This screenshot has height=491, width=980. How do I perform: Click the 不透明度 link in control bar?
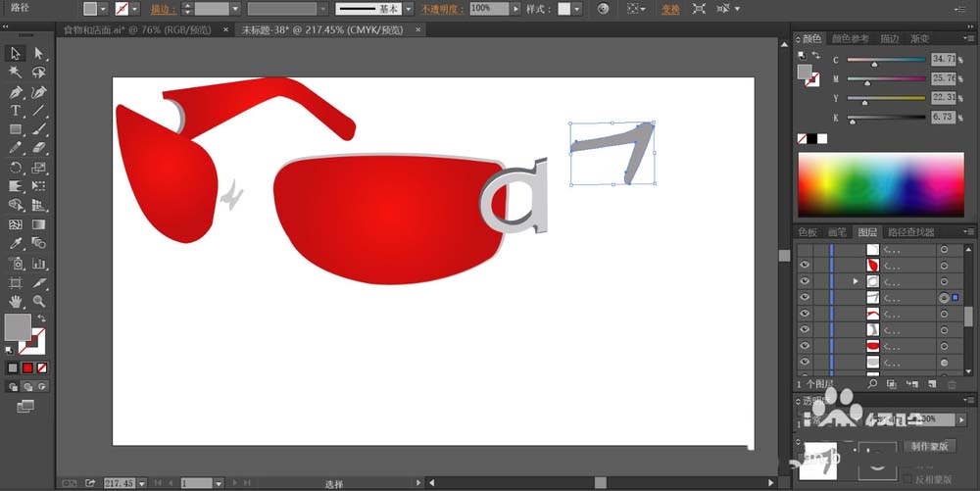443,9
